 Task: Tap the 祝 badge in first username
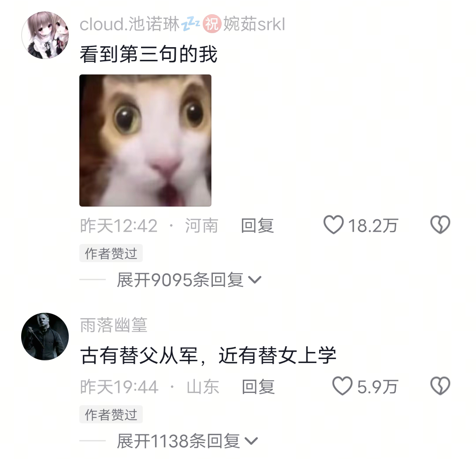pos(212,24)
